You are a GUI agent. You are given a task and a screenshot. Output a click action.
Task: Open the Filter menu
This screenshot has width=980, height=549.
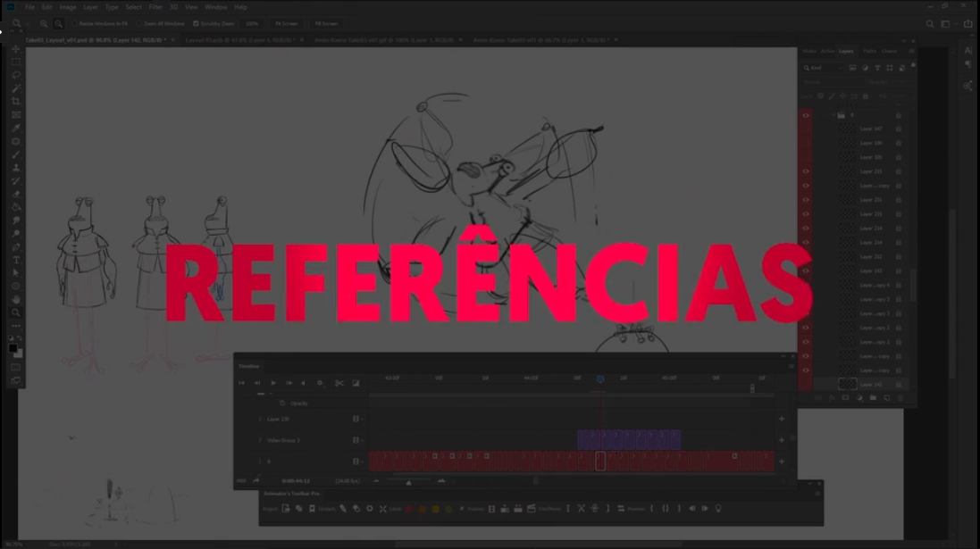(x=155, y=7)
